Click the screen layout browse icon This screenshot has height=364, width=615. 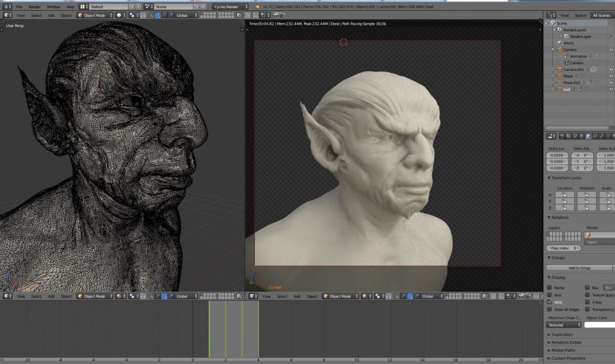[x=83, y=7]
